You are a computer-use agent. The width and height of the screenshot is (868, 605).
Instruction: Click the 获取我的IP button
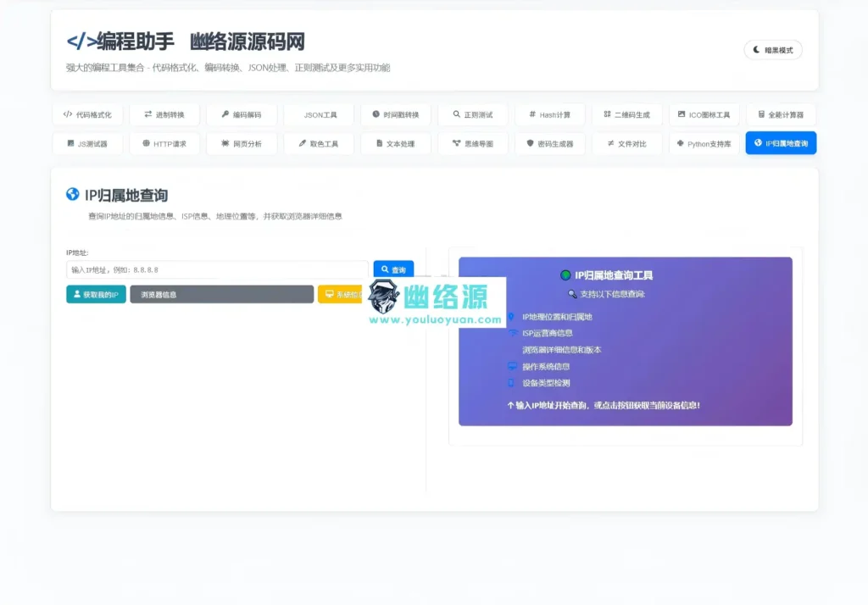click(97, 295)
